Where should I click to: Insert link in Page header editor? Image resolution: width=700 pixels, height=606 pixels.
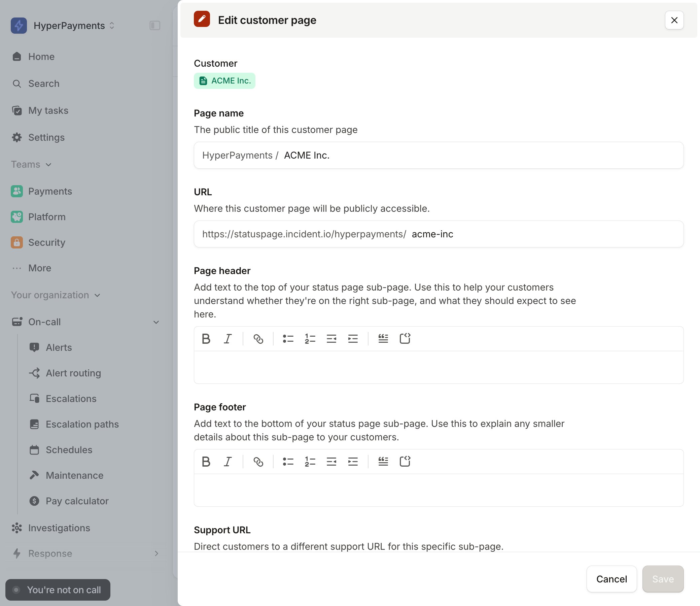coord(258,338)
